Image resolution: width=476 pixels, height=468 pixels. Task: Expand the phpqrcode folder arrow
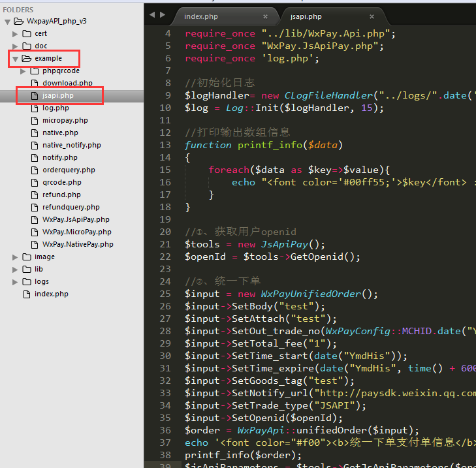23,71
